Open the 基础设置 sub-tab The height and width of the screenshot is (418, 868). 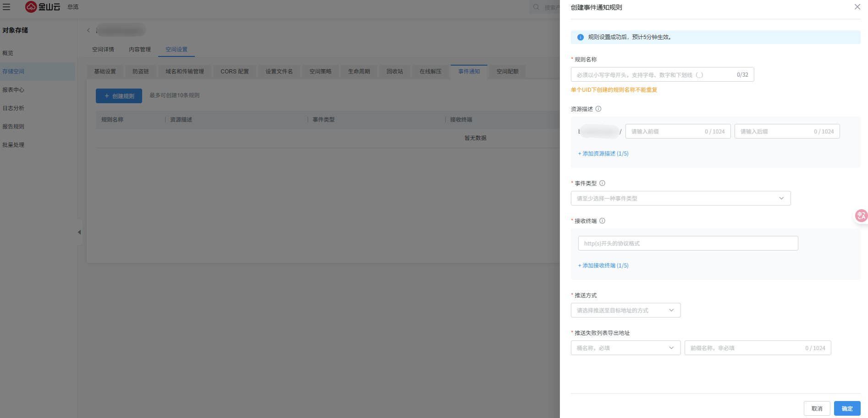105,72
